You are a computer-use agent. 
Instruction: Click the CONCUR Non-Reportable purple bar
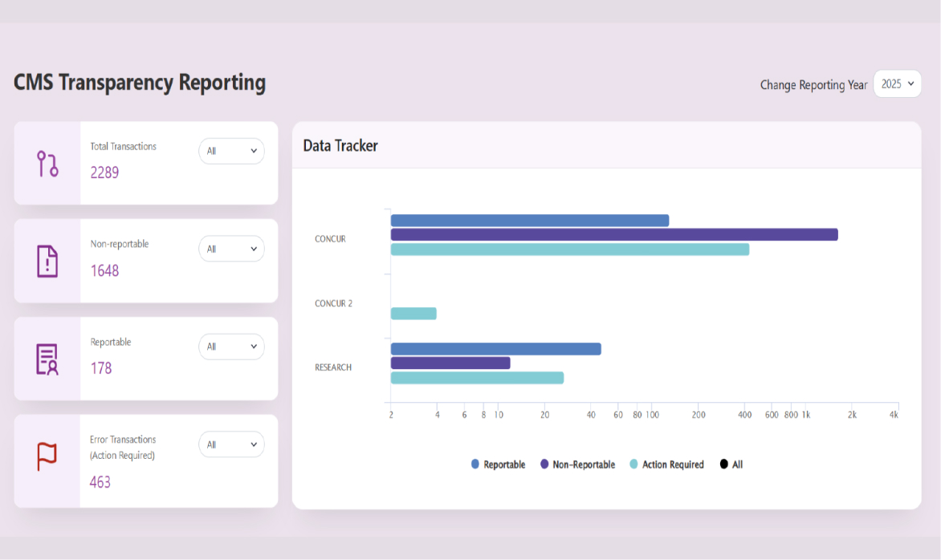pos(613,234)
